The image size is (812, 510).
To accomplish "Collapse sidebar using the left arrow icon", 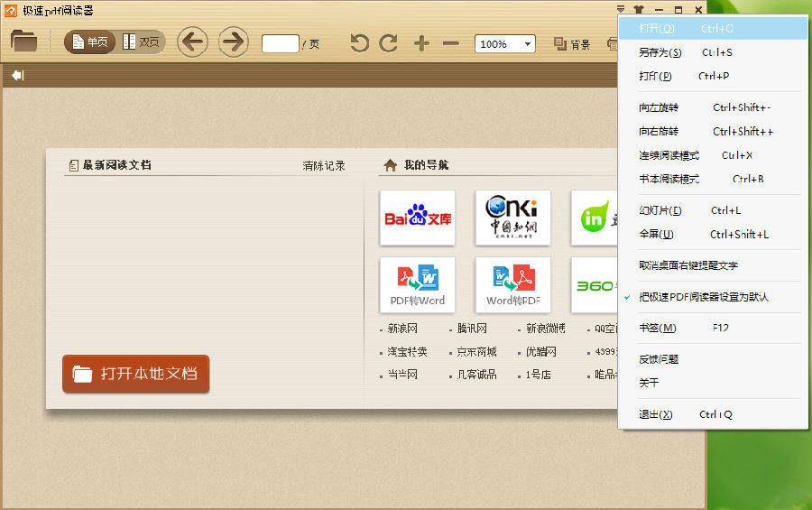I will pos(17,76).
